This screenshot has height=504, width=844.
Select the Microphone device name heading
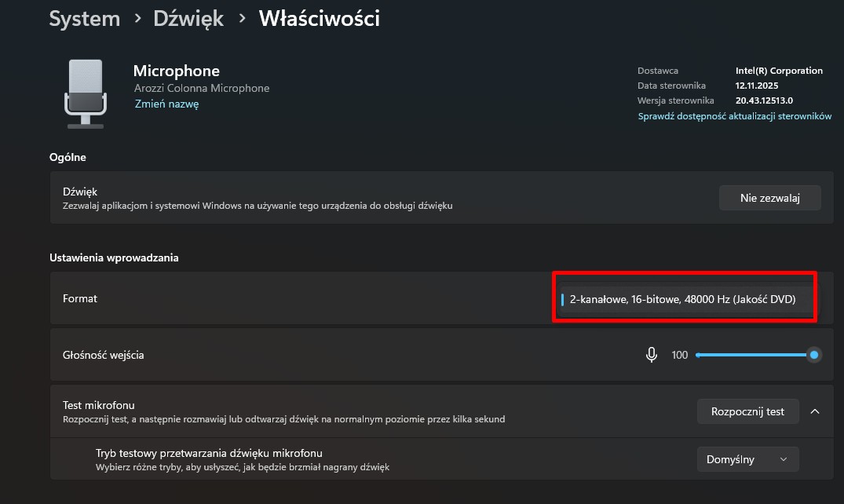177,71
